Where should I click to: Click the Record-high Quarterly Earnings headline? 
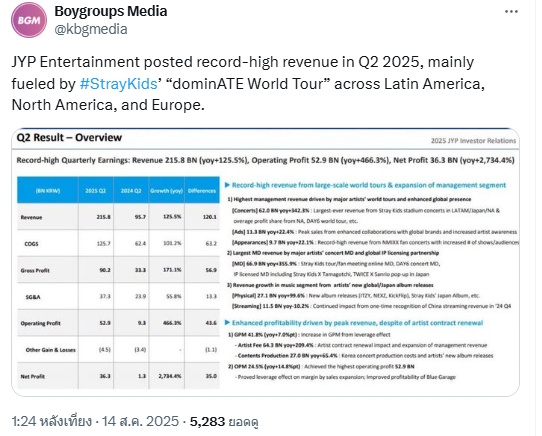click(x=265, y=160)
